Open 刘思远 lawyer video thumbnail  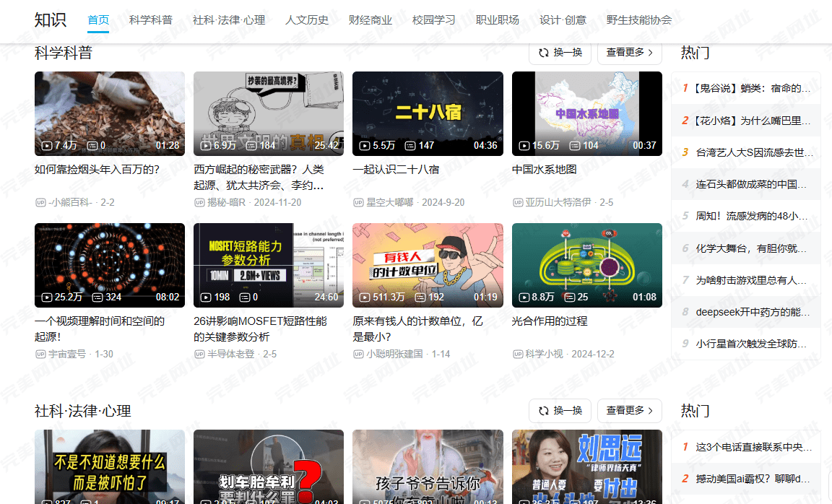[x=587, y=467]
